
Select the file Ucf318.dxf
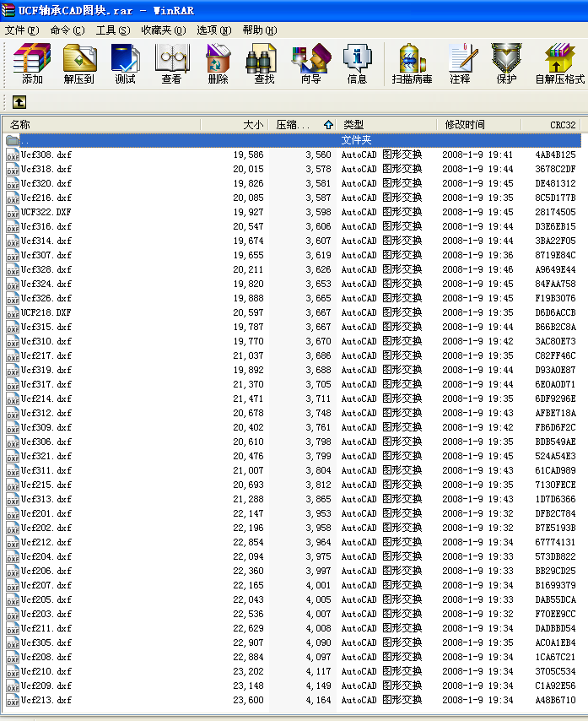(x=46, y=169)
